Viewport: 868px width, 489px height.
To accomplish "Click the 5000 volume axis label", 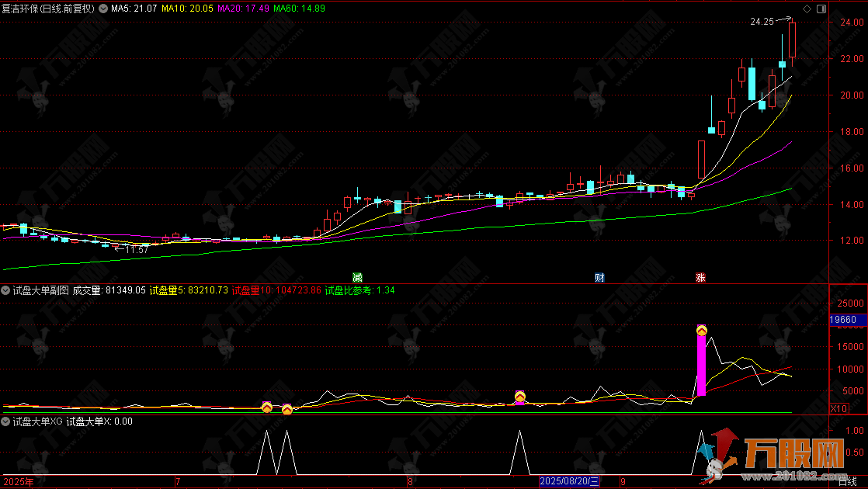I will [x=853, y=391].
